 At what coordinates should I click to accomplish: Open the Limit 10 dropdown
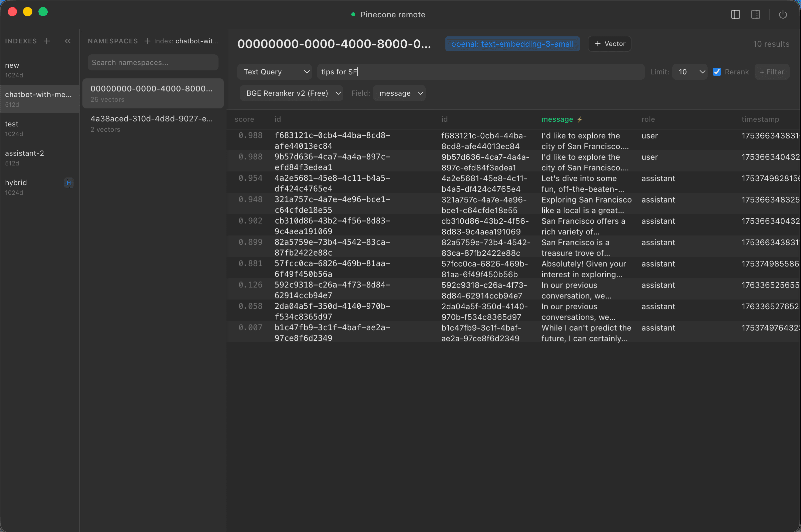pos(690,72)
